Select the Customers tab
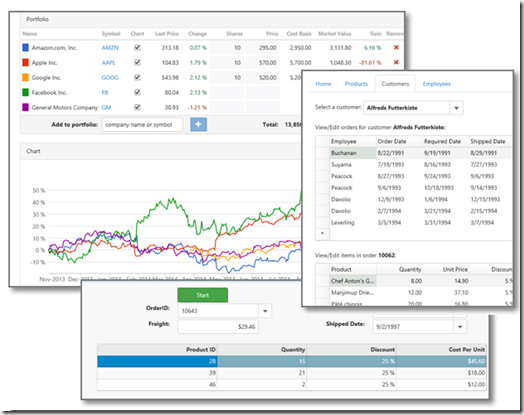524x415 pixels. [395, 84]
